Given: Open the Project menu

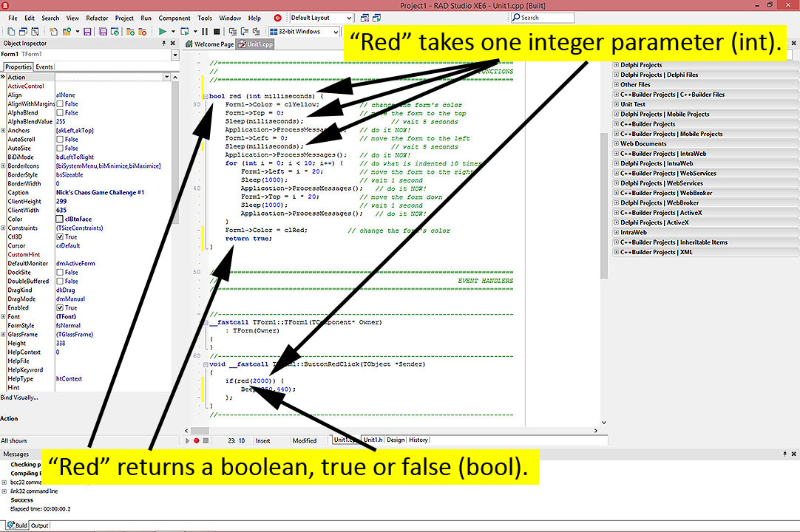Looking at the screenshot, I should click(x=124, y=18).
